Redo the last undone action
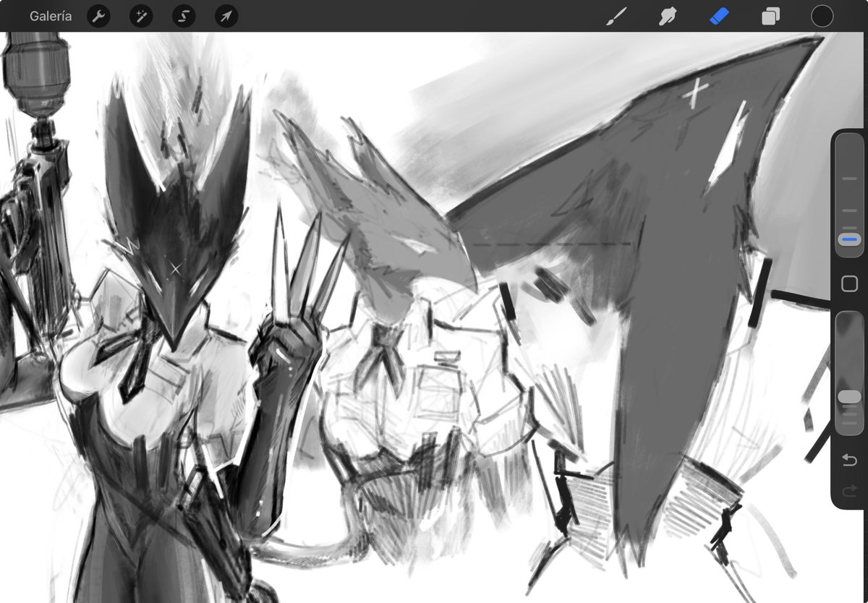The image size is (868, 603). (849, 492)
